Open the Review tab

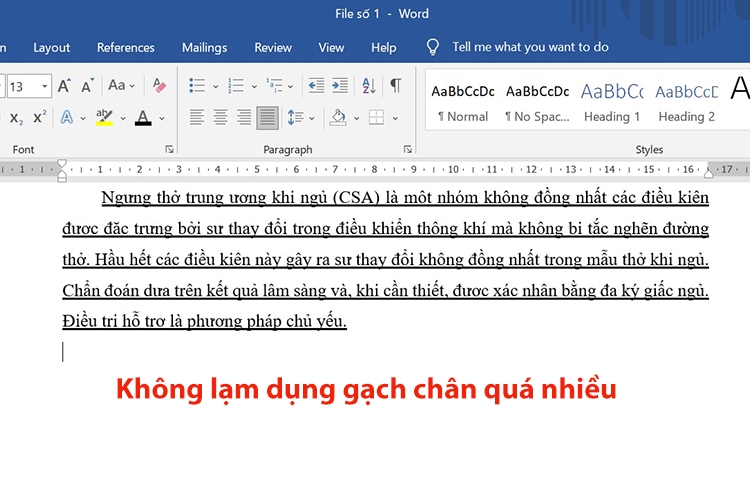(x=273, y=47)
